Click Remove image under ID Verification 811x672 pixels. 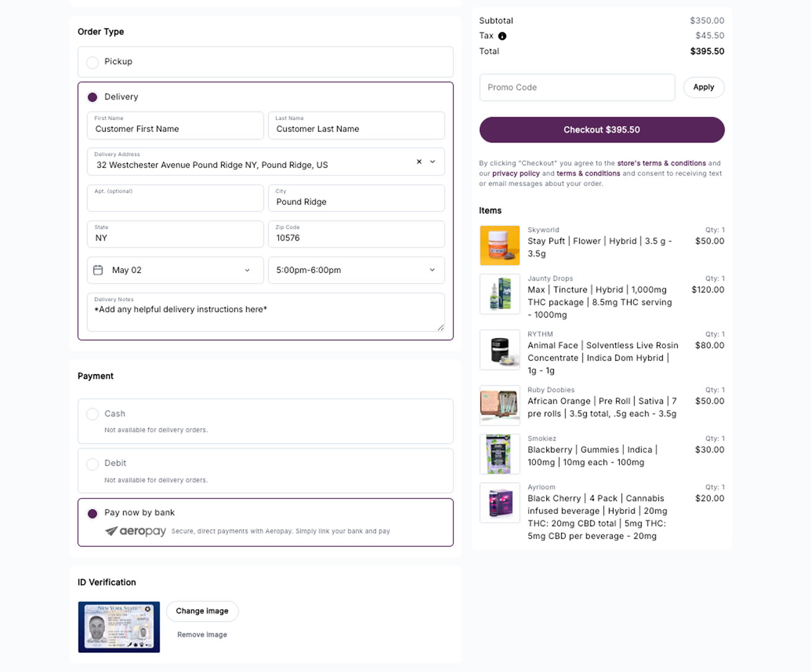click(x=202, y=635)
